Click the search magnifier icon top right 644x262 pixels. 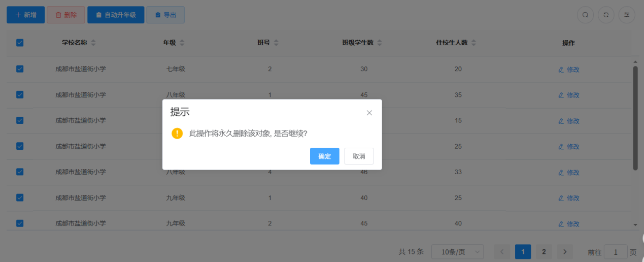585,15
